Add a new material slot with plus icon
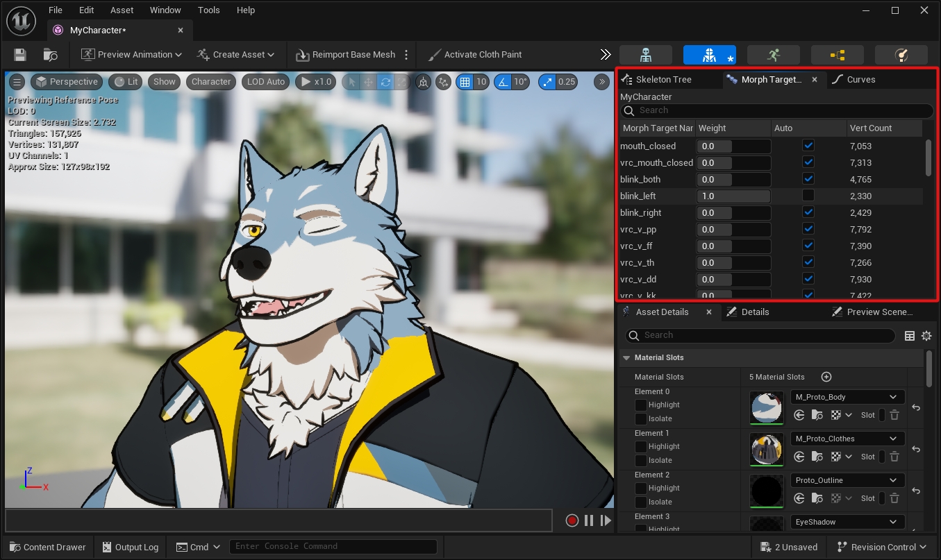 pos(826,377)
